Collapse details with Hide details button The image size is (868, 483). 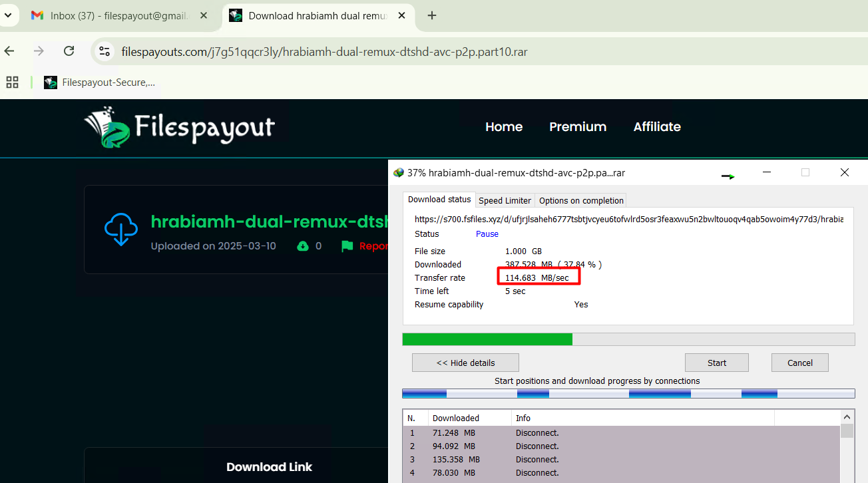point(465,363)
